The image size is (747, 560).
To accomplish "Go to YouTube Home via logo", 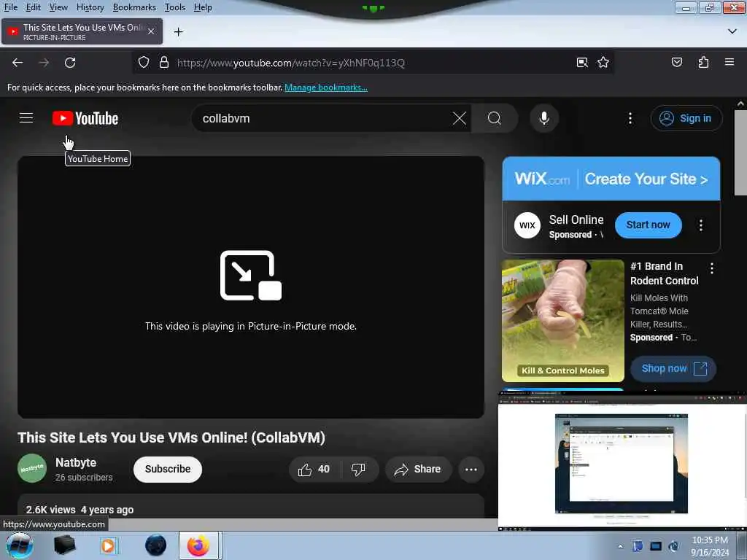I will point(85,118).
